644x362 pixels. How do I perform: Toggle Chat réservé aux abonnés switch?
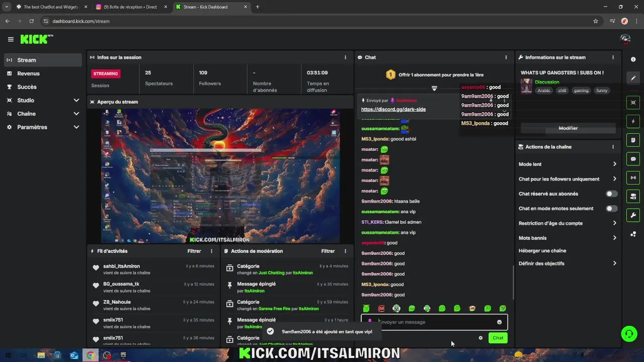[611, 194]
